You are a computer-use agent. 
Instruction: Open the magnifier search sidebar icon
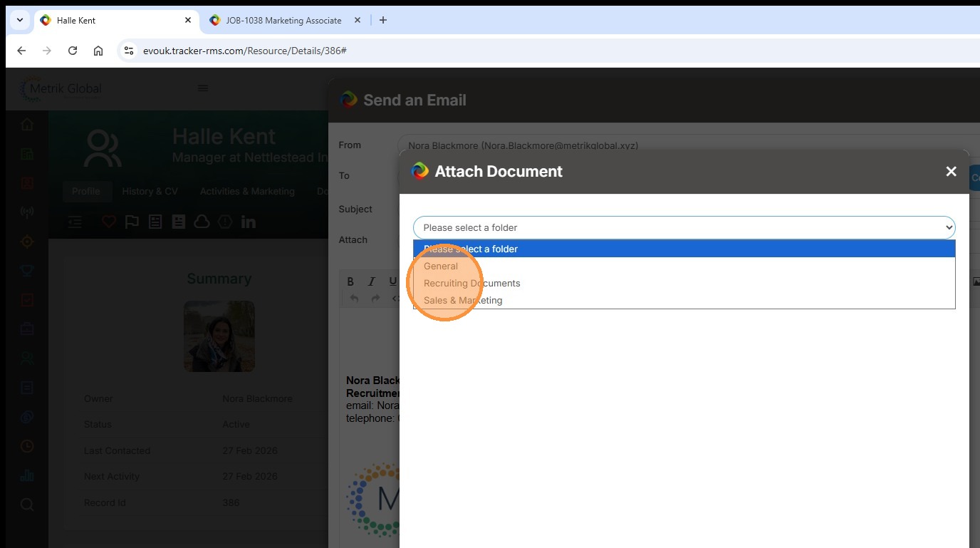tap(27, 505)
